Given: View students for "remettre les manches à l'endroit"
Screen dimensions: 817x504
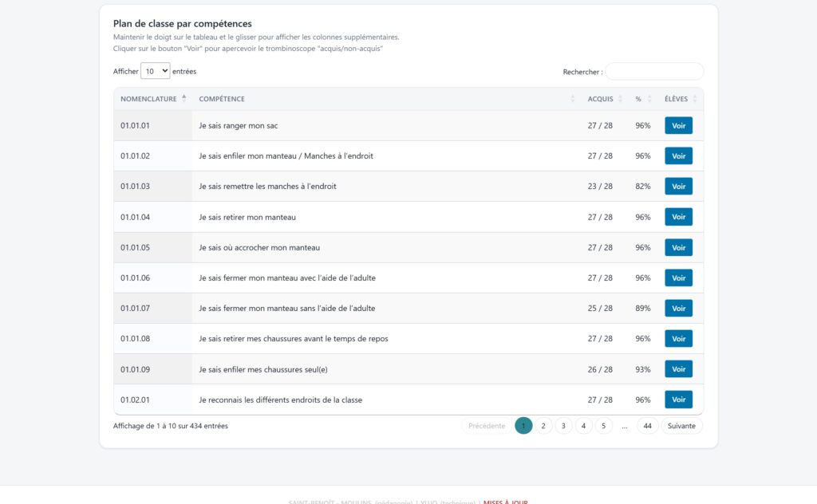Looking at the screenshot, I should pyautogui.click(x=678, y=187).
